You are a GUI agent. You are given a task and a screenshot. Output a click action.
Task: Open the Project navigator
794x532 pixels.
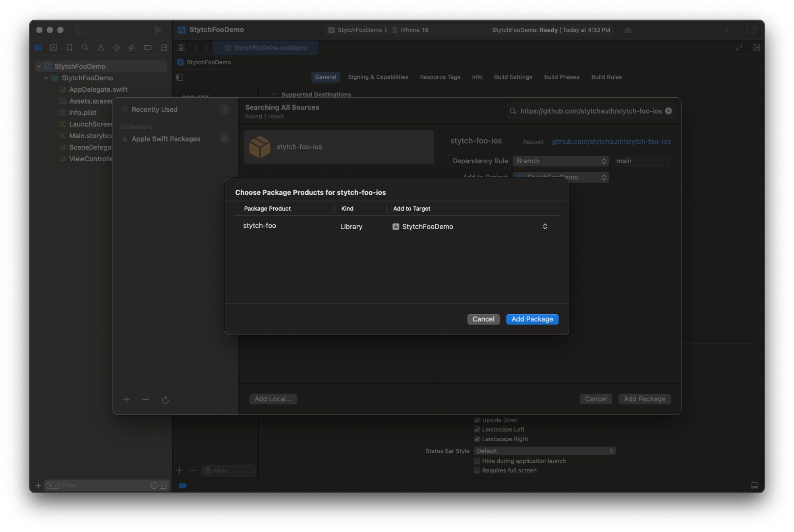click(38, 48)
